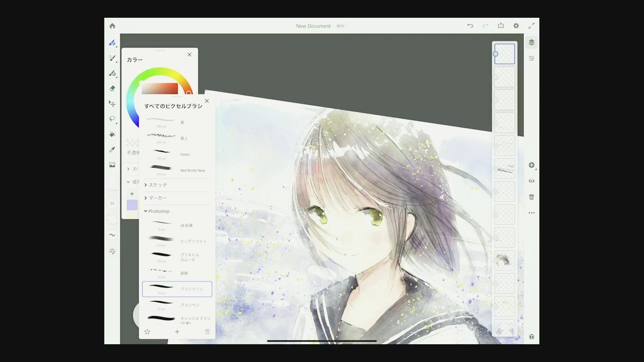Select the ビッグソフティ brush

click(x=177, y=241)
